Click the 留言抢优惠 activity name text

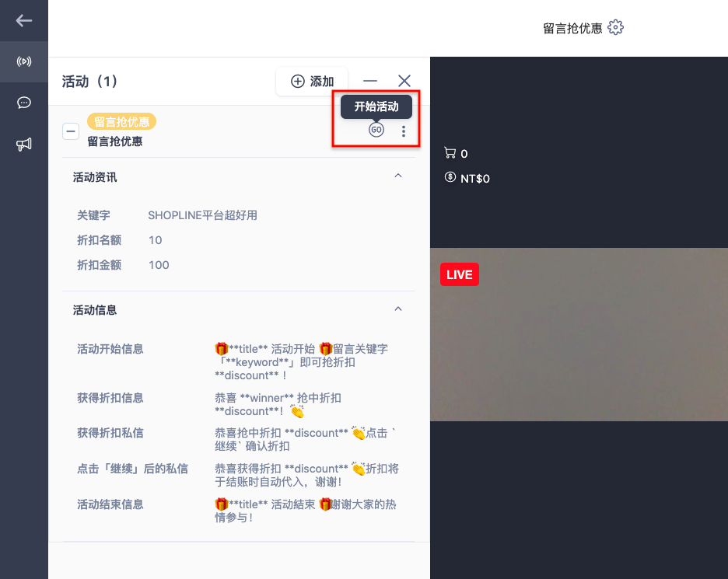pyautogui.click(x=114, y=141)
